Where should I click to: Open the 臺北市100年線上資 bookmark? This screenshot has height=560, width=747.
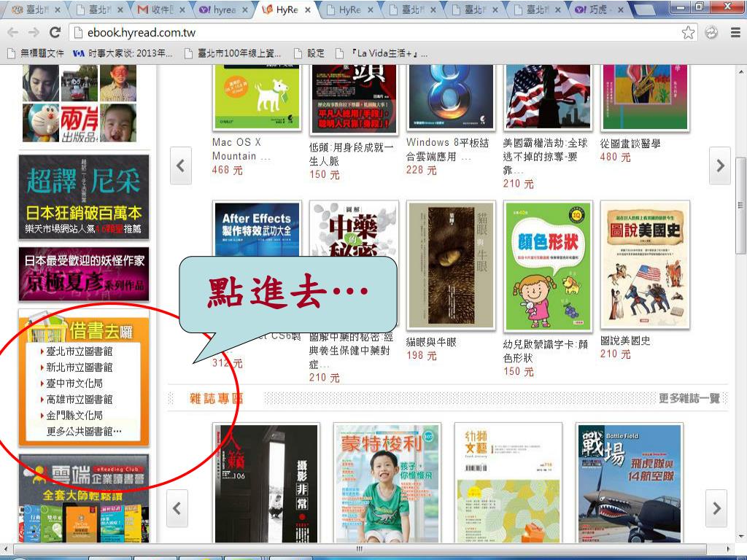point(233,53)
